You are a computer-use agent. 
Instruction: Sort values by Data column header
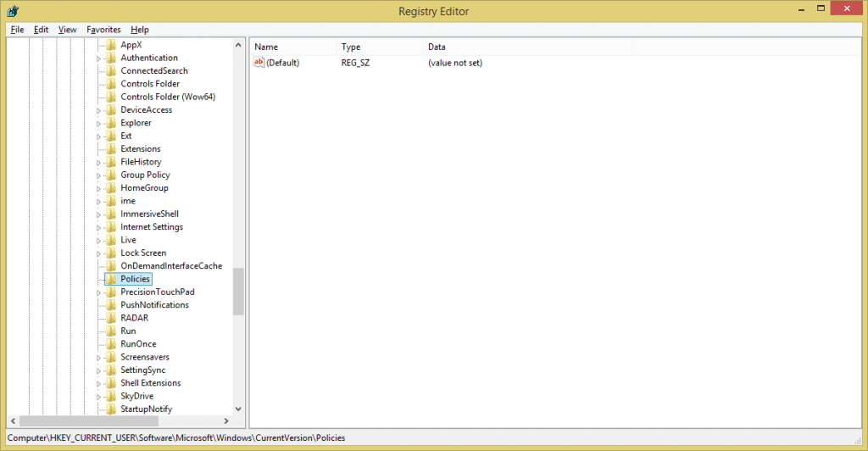point(527,47)
